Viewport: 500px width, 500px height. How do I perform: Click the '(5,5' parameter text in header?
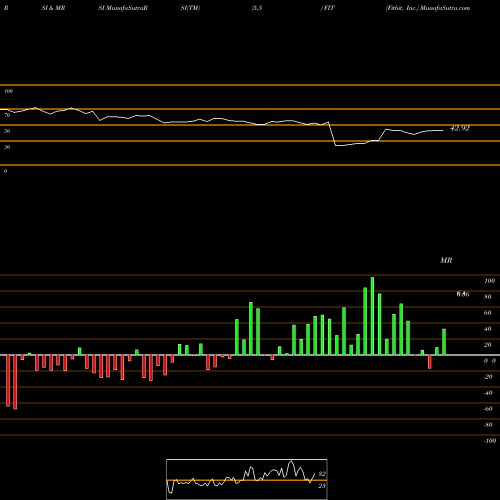click(x=257, y=8)
